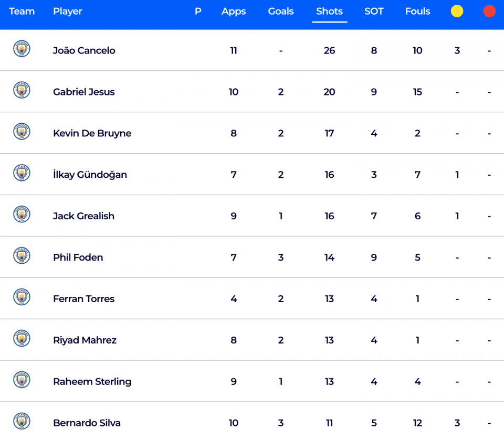The width and height of the screenshot is (504, 440).
Task: Click the yellow card column header icon
Action: point(457,11)
